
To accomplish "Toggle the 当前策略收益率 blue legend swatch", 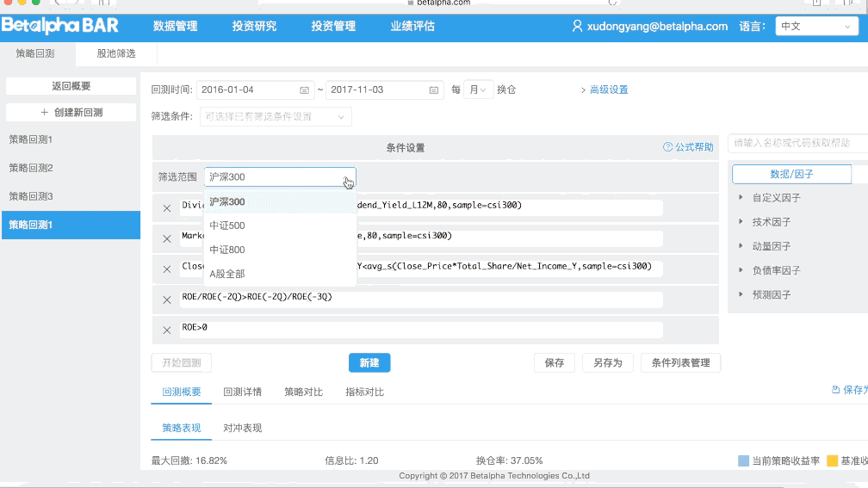I will pyautogui.click(x=743, y=461).
